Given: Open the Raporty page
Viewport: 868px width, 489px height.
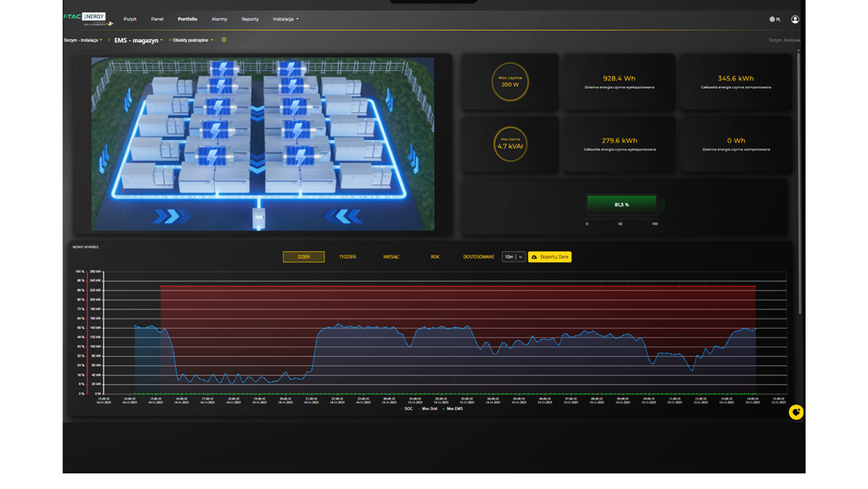Looking at the screenshot, I should pos(250,19).
